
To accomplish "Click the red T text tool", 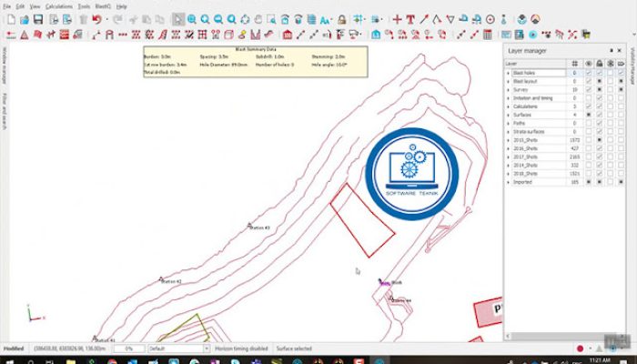I will pos(410,19).
